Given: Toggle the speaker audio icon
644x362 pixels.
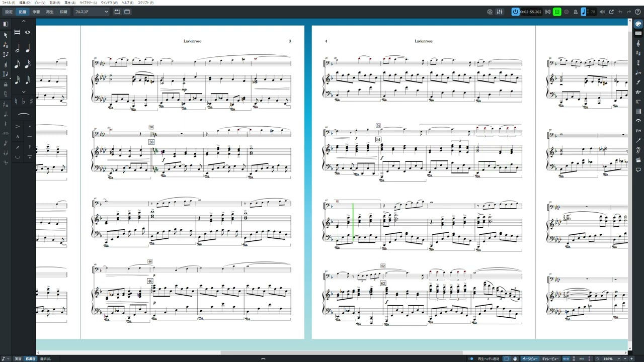Looking at the screenshot, I should tap(603, 12).
